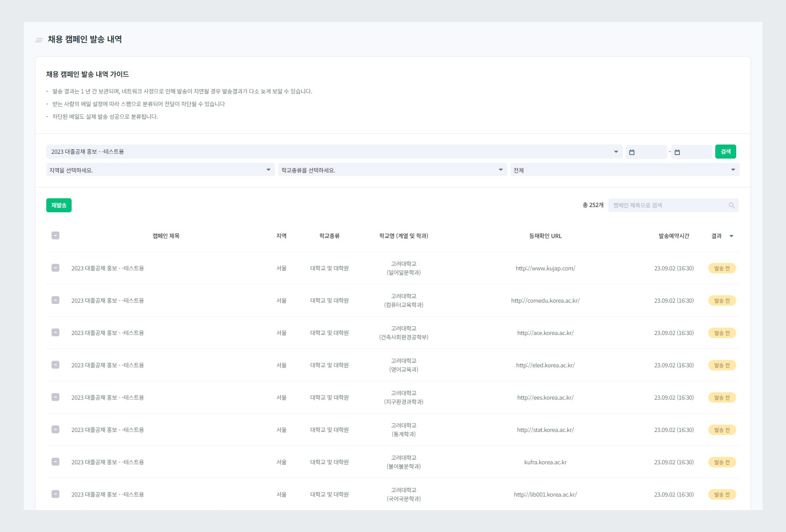
Task: Click 대학교 및 대학원 in 지구환경과학과 row
Action: 329,397
